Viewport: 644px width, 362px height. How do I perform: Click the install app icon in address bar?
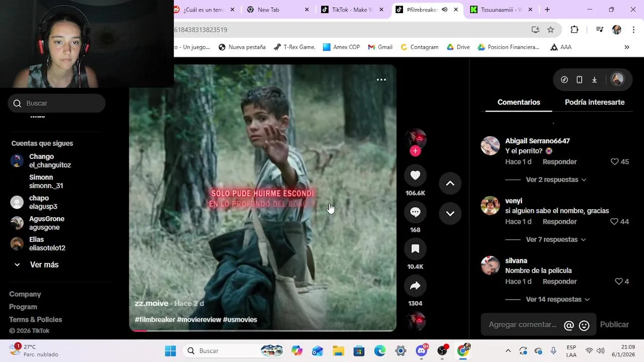pos(535,30)
